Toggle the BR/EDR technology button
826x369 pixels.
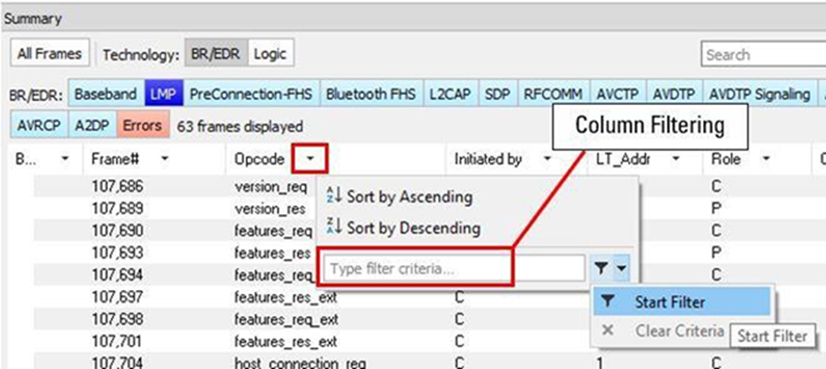click(216, 54)
